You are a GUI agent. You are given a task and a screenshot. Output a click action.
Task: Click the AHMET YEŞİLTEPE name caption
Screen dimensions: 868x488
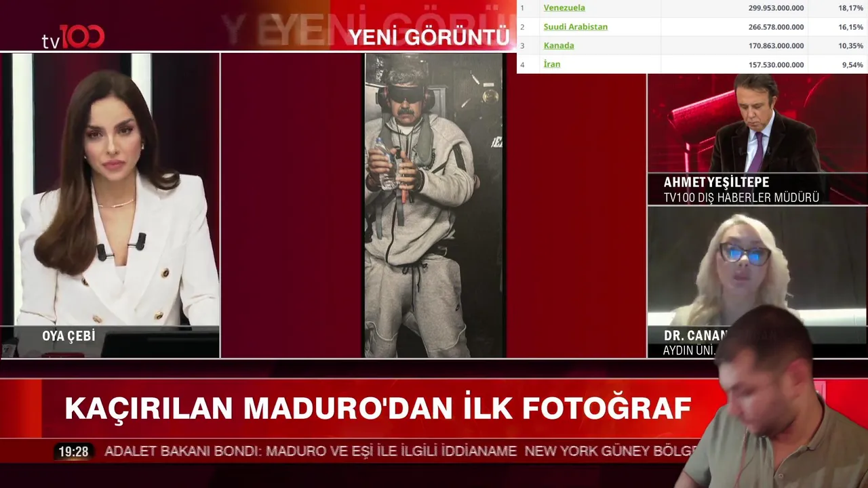(x=716, y=182)
